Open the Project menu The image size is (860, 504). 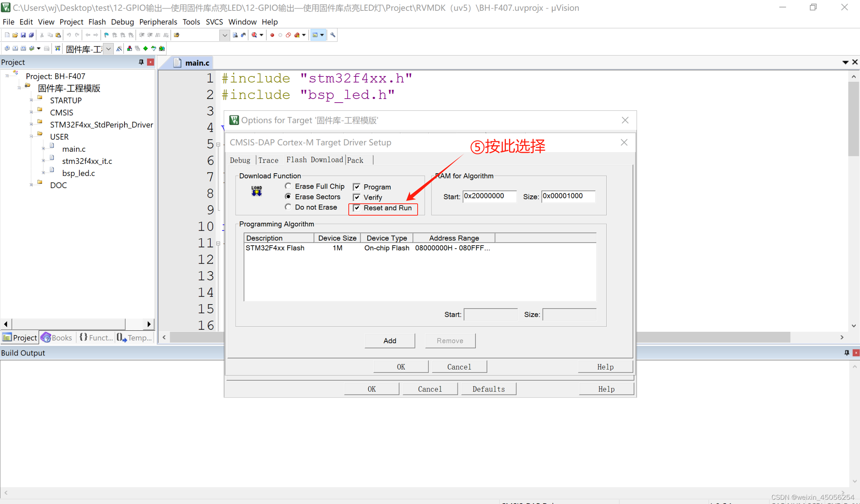(x=71, y=22)
